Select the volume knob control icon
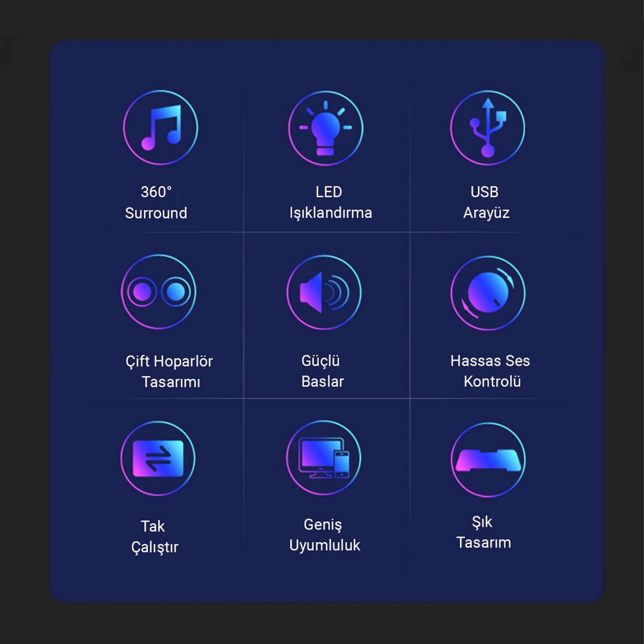The height and width of the screenshot is (644, 644). tap(488, 293)
